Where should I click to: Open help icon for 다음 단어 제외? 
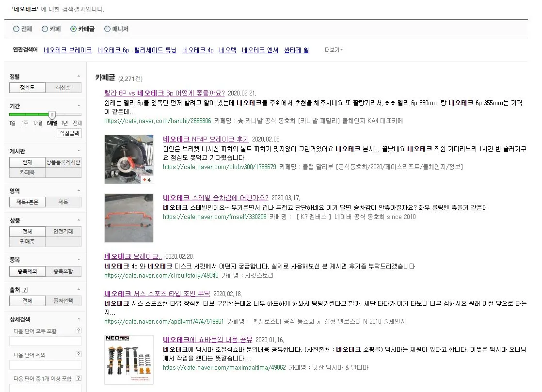[x=79, y=354]
